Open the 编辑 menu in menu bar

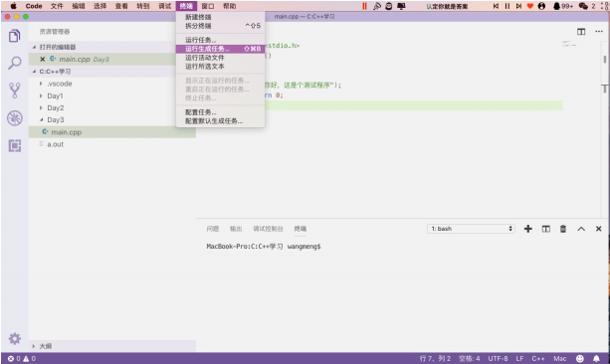point(79,6)
